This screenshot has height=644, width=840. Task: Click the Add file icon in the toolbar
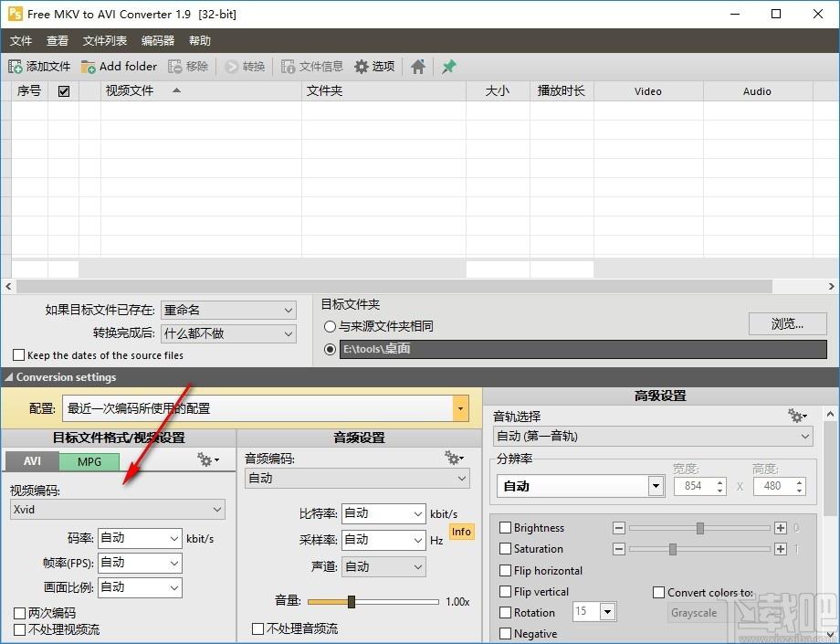point(15,67)
